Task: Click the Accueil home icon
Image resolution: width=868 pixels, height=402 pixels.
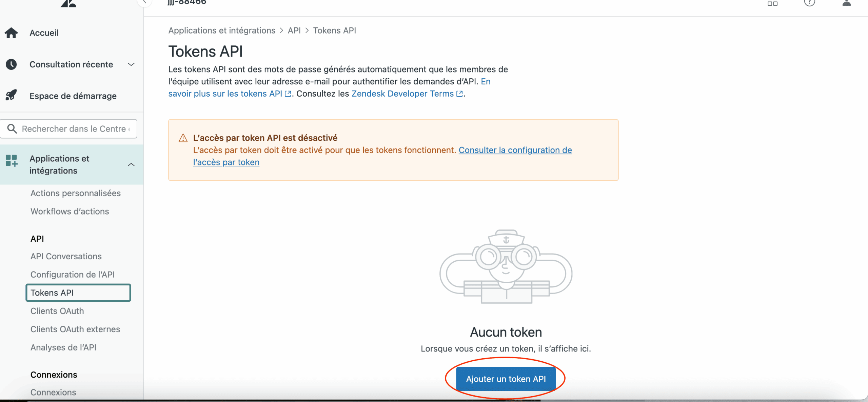Action: [x=11, y=33]
